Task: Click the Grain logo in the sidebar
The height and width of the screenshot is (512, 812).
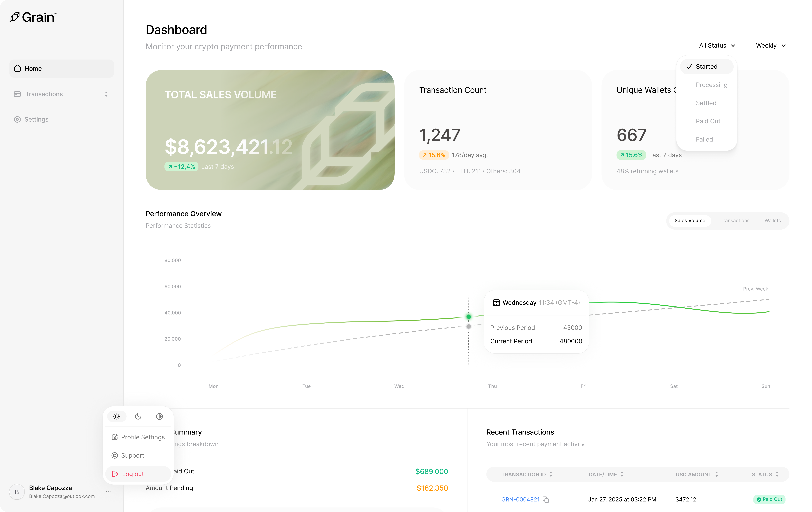Action: point(33,17)
